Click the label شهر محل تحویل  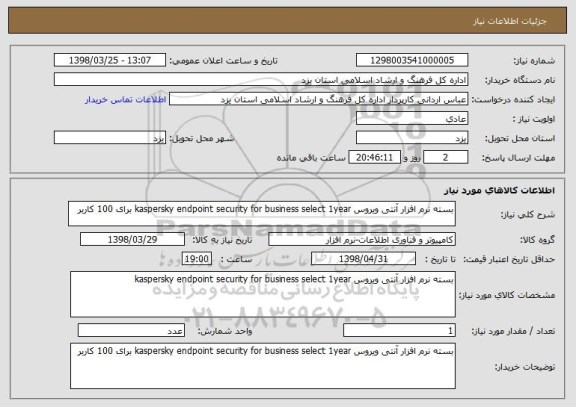tap(202, 138)
